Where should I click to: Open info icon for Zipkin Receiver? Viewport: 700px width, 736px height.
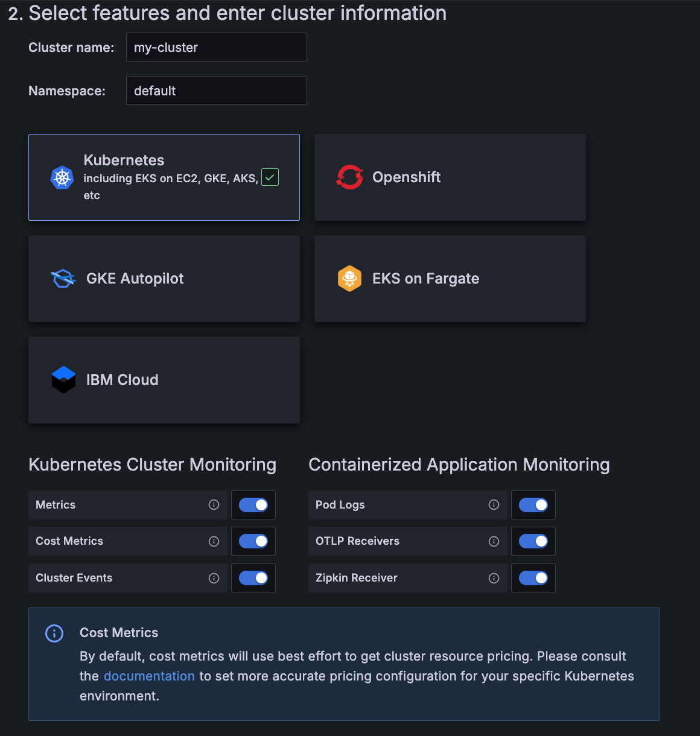(494, 578)
